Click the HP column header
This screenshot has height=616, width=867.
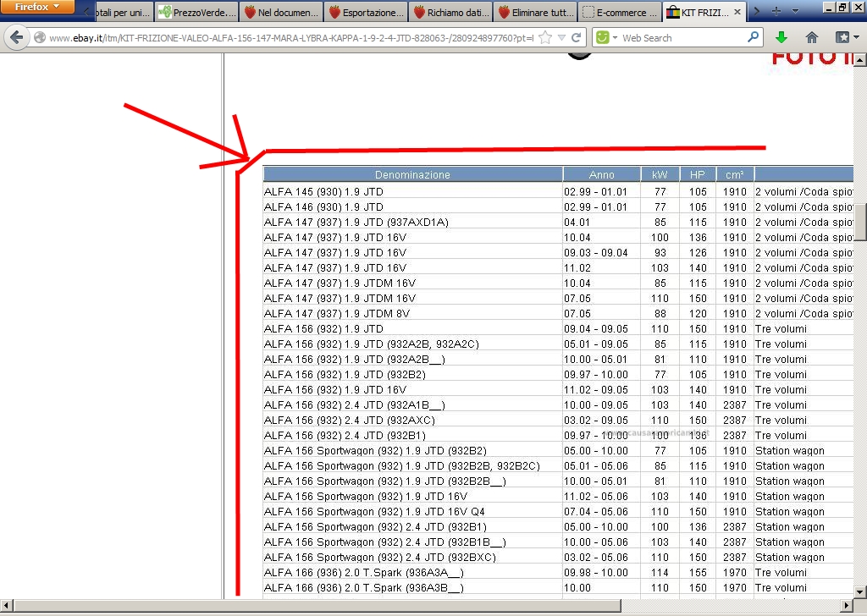click(698, 174)
